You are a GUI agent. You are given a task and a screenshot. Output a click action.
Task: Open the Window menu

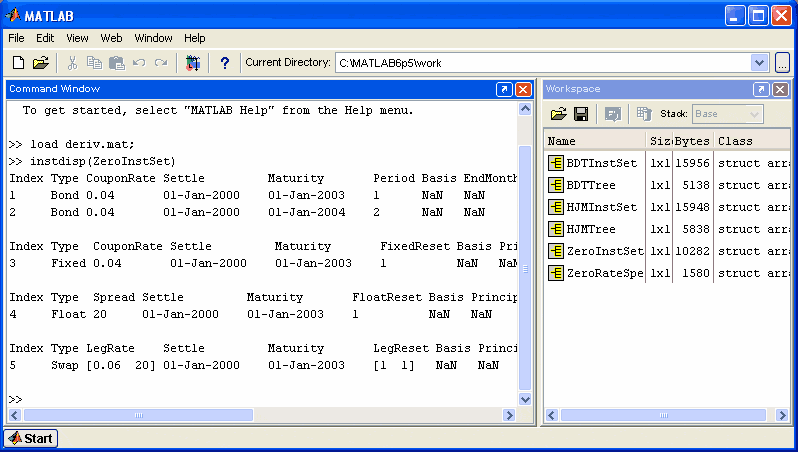(153, 38)
